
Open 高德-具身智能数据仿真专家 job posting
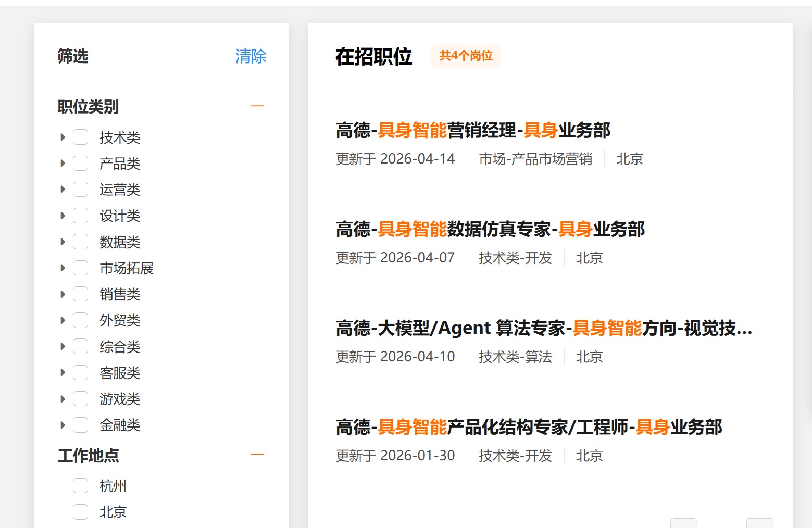(x=490, y=229)
